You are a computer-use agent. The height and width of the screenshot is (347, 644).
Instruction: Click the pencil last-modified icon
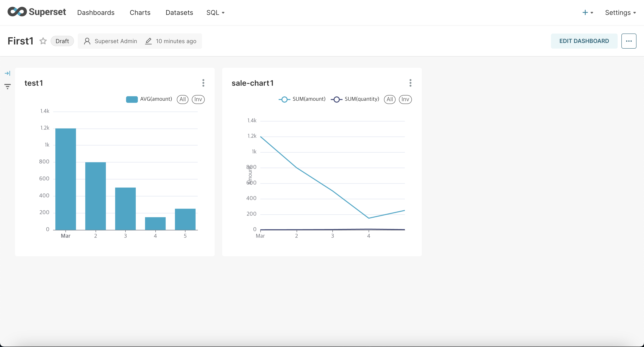[x=148, y=41]
